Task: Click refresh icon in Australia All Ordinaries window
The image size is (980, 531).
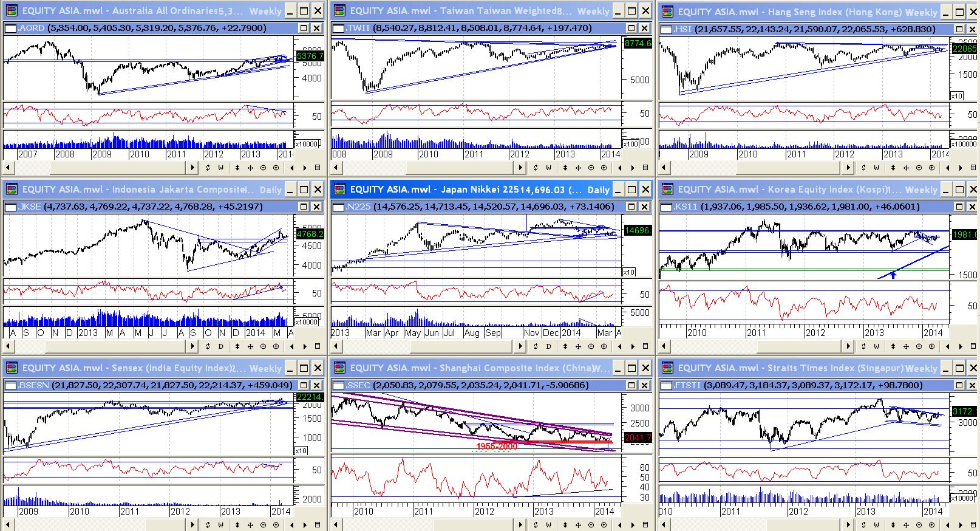Action: 208,168
